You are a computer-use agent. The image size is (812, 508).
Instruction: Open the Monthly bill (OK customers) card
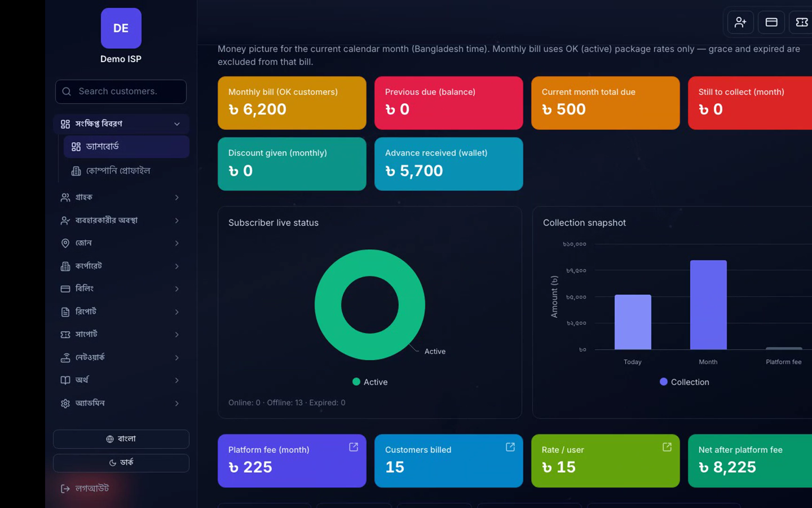click(292, 103)
